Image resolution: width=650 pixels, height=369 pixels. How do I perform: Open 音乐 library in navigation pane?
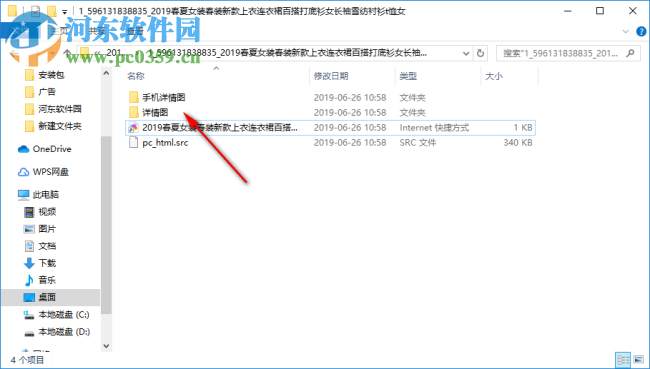(40, 280)
